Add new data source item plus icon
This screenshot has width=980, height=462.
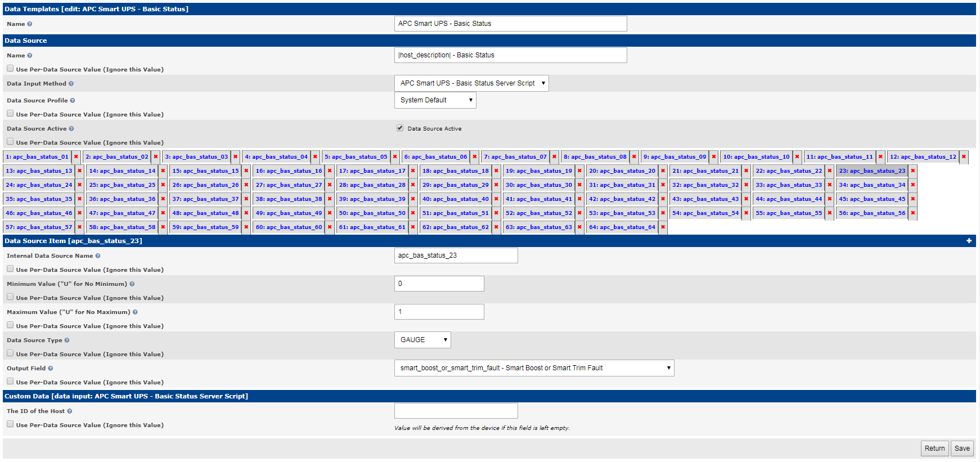click(x=969, y=241)
